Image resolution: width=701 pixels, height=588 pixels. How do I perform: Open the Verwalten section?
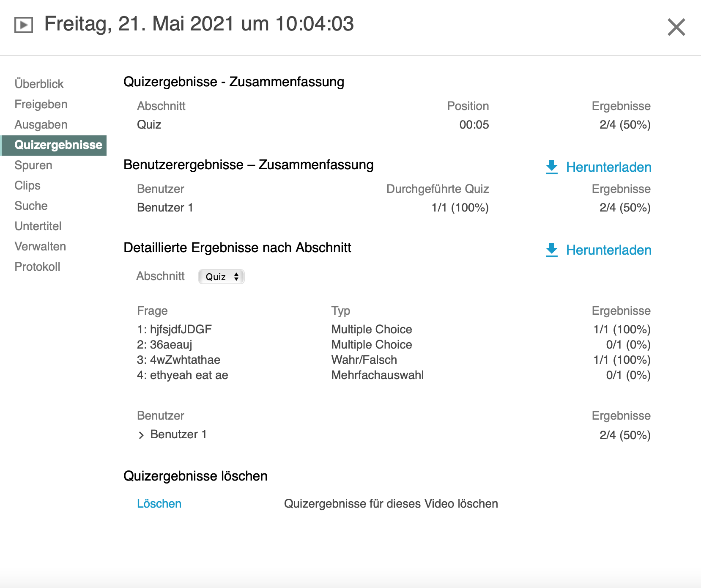tap(40, 246)
